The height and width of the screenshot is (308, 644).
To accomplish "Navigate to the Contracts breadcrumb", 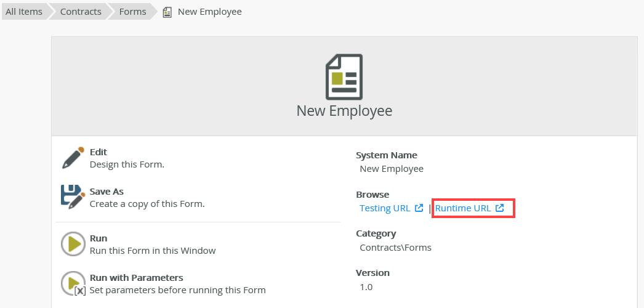I will click(x=81, y=12).
